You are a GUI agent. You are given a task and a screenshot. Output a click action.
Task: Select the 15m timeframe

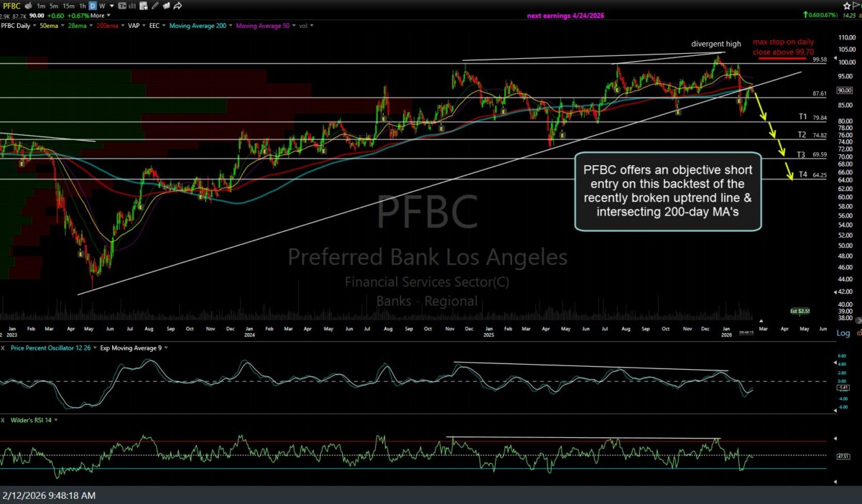[x=68, y=6]
